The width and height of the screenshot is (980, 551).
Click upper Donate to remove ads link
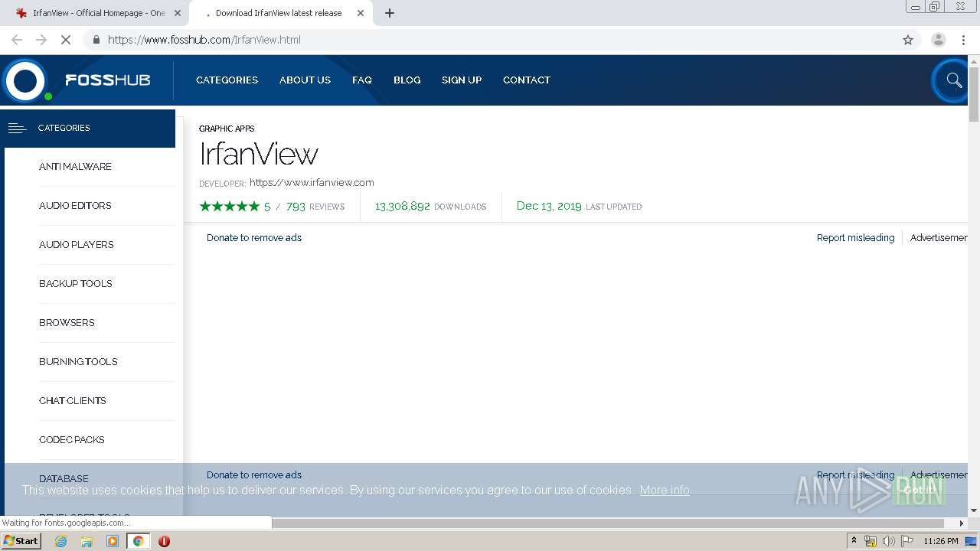(254, 237)
